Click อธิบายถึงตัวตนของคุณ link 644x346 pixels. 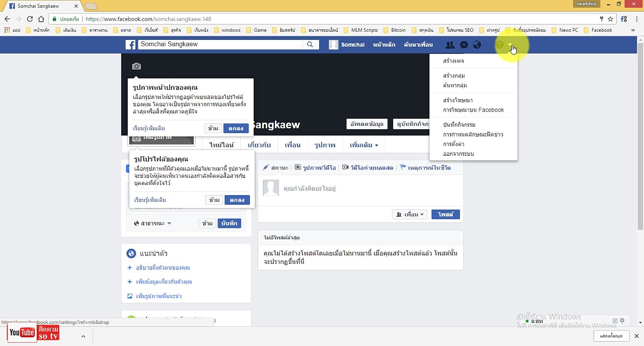tap(163, 268)
